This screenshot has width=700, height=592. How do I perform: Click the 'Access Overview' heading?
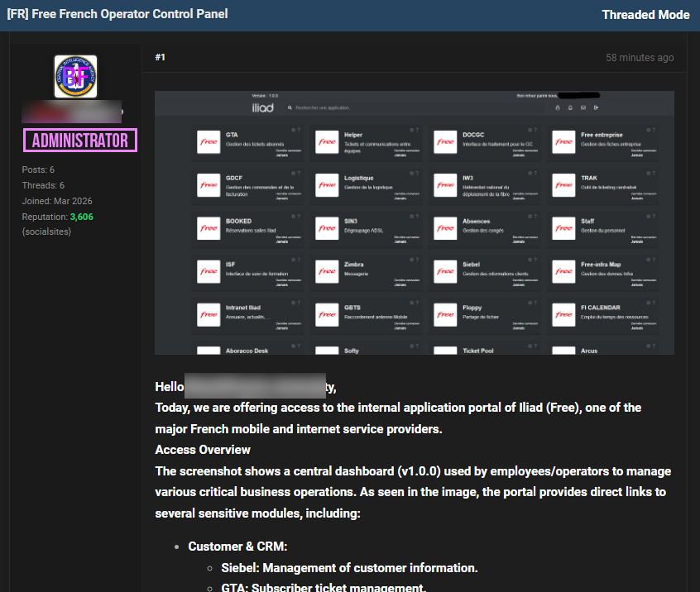point(203,450)
